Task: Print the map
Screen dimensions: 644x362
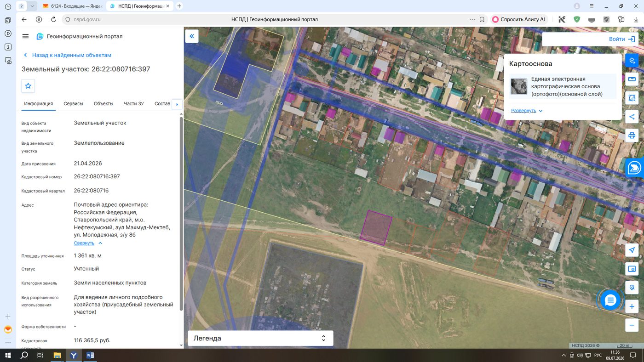Action: [632, 136]
